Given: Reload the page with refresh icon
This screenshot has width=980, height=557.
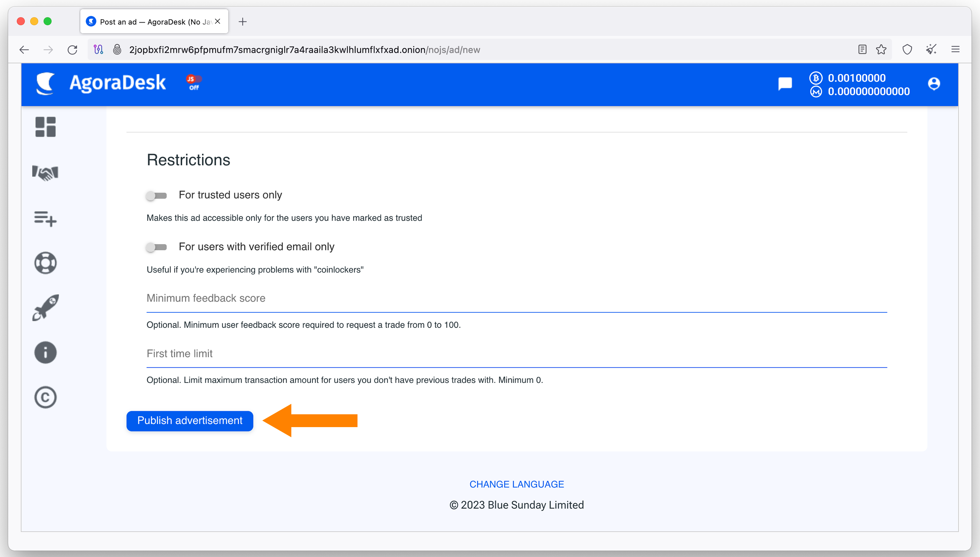Looking at the screenshot, I should (72, 50).
